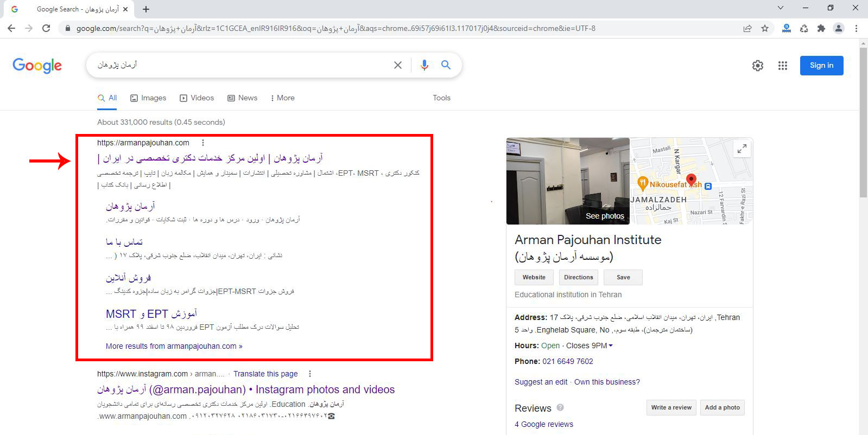
Task: Click Translate this page link
Action: click(x=265, y=374)
